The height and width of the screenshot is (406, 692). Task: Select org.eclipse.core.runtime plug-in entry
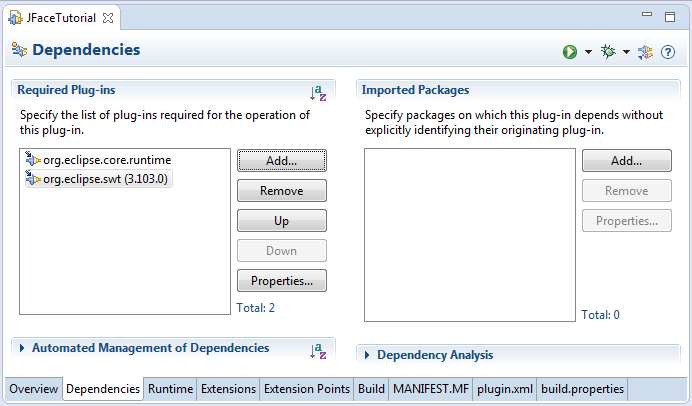(98, 160)
